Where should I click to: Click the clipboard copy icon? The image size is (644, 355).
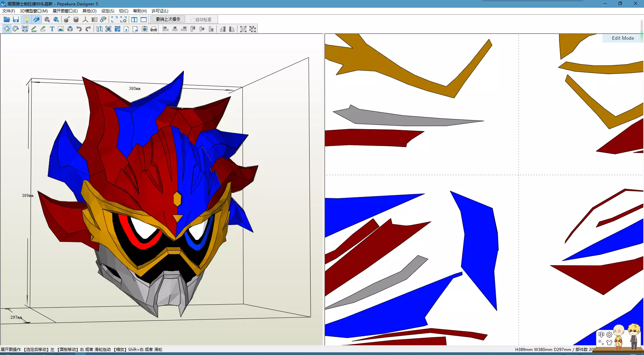point(145,29)
